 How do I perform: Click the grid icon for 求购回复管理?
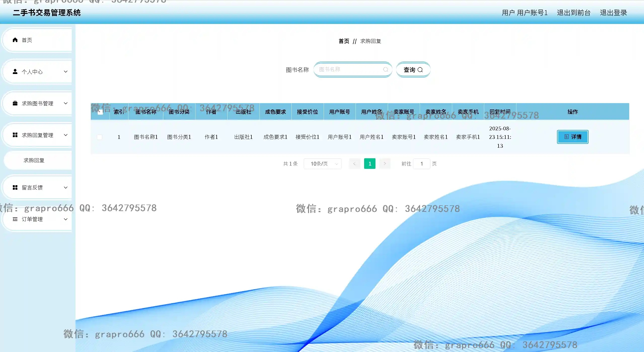pos(15,135)
